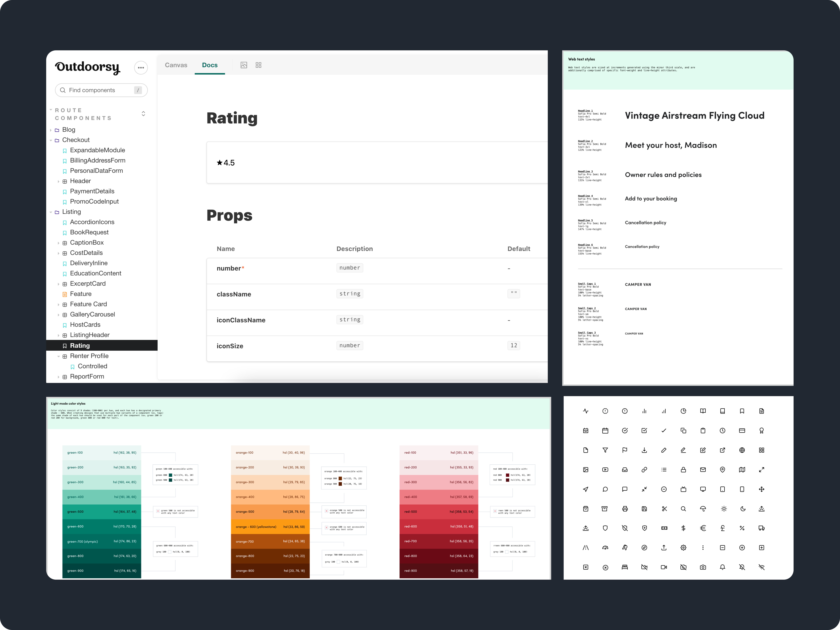Viewport: 840px width, 630px height.
Task: Click the chain link icon
Action: [644, 470]
